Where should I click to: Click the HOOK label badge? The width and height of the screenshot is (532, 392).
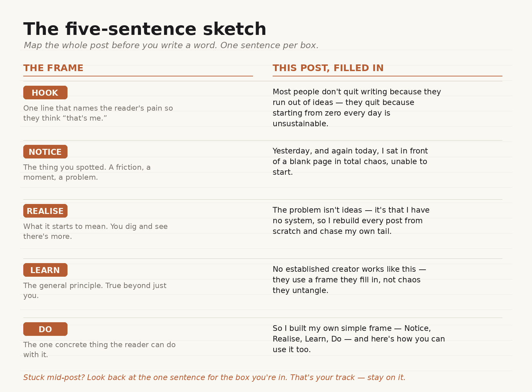(45, 93)
